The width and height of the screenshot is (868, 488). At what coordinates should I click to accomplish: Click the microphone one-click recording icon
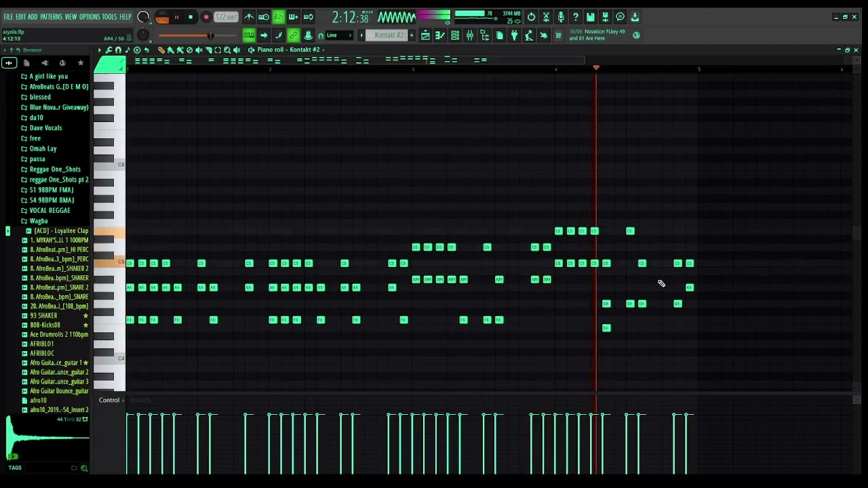(x=561, y=17)
